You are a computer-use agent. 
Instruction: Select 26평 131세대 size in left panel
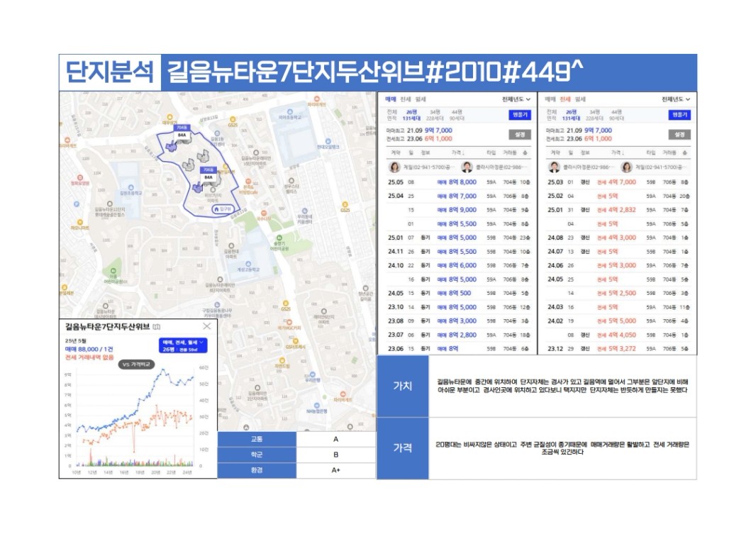pyautogui.click(x=411, y=115)
